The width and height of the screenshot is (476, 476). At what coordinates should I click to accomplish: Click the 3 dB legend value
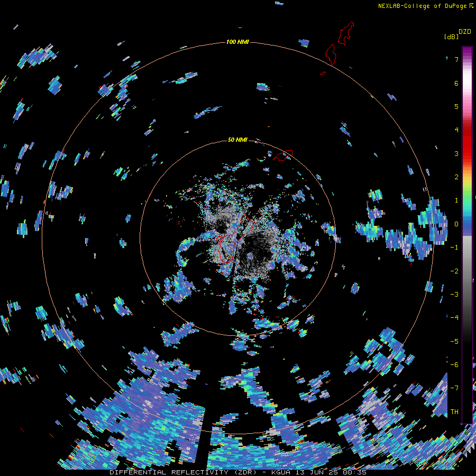click(x=456, y=153)
